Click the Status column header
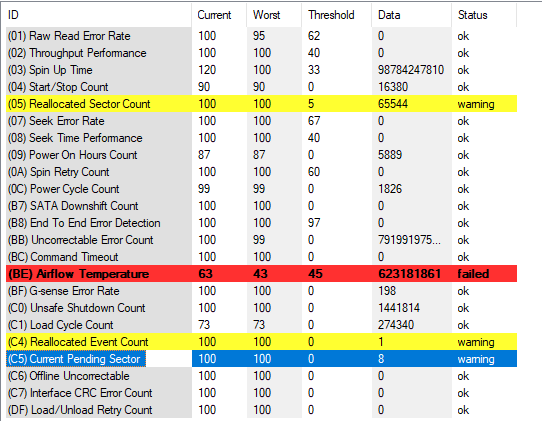This screenshot has width=542, height=421. click(484, 15)
